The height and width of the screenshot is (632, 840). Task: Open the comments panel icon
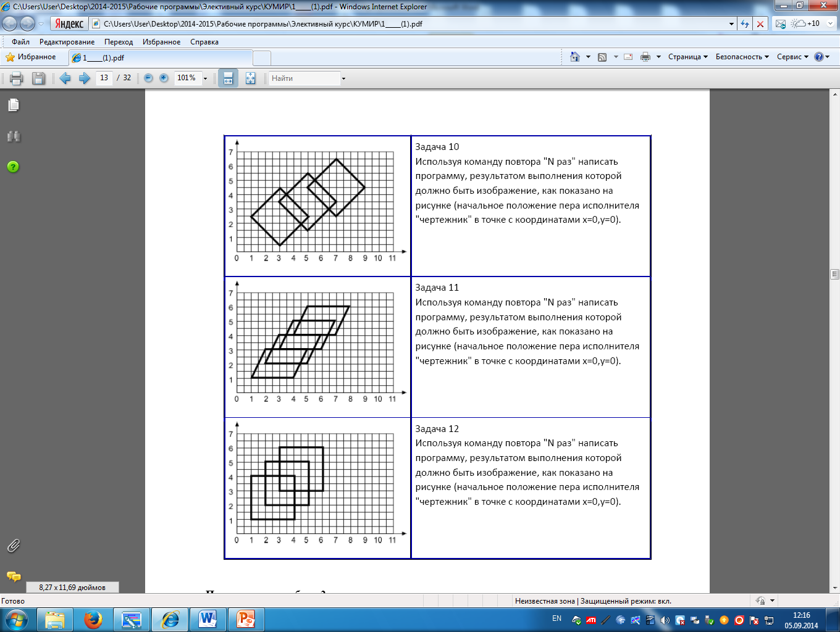(x=14, y=576)
